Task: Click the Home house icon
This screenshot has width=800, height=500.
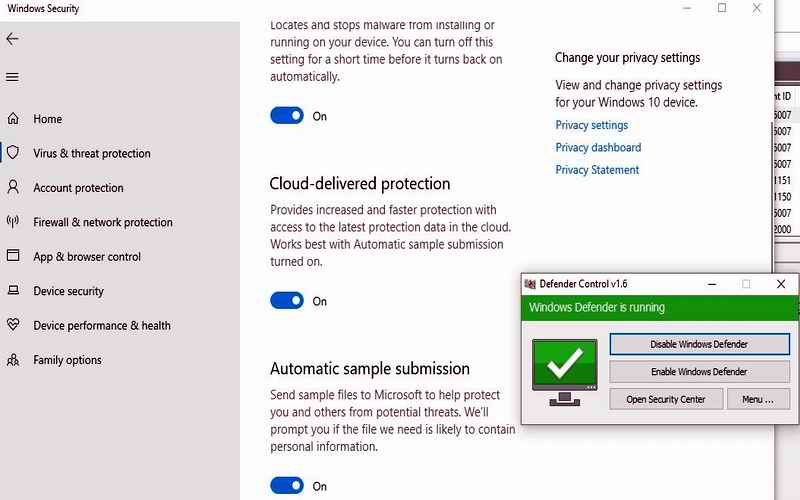Action: (13, 119)
